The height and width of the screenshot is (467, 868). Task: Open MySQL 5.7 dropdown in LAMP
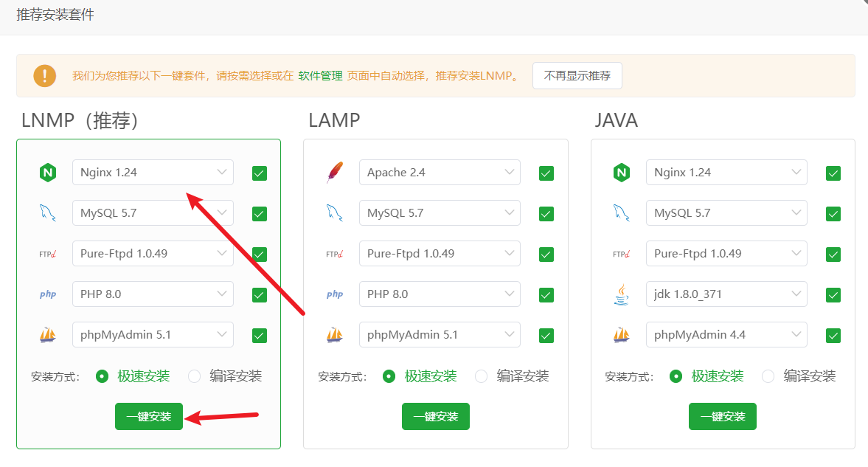tap(440, 212)
